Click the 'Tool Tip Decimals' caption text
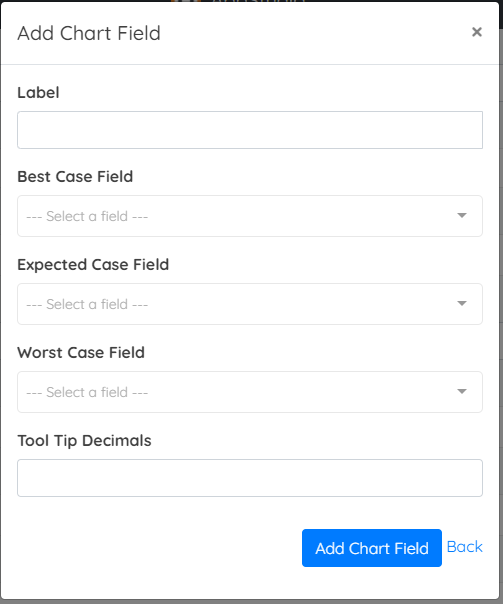Screen dimensions: 503x604 84,441
